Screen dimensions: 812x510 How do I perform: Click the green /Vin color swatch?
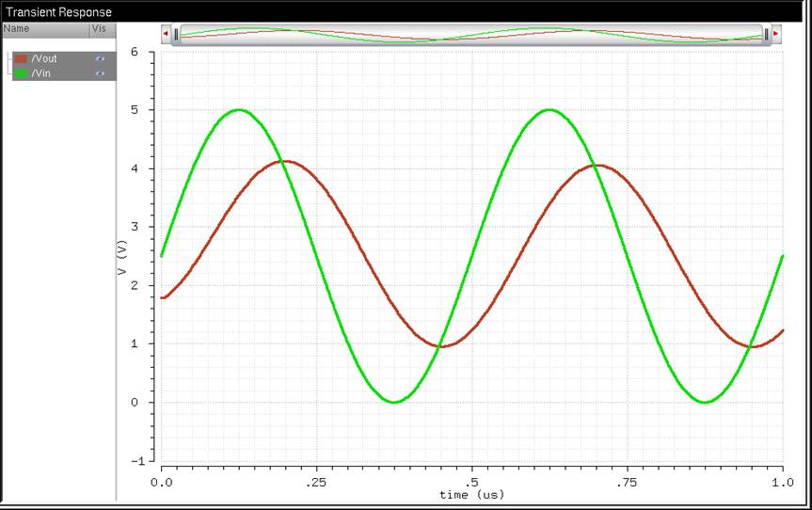(21, 72)
